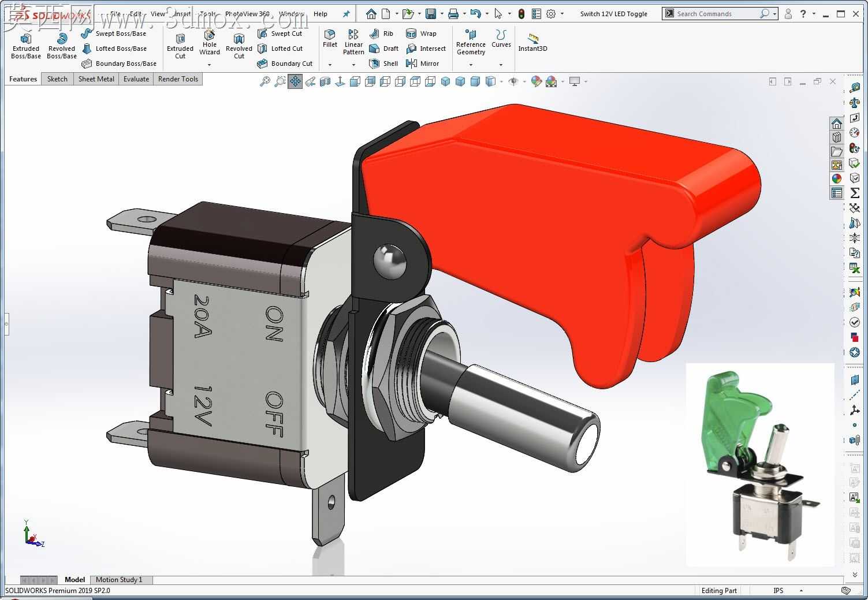Click the green switch reference image thumbnail
This screenshot has height=600, width=868.
click(760, 465)
